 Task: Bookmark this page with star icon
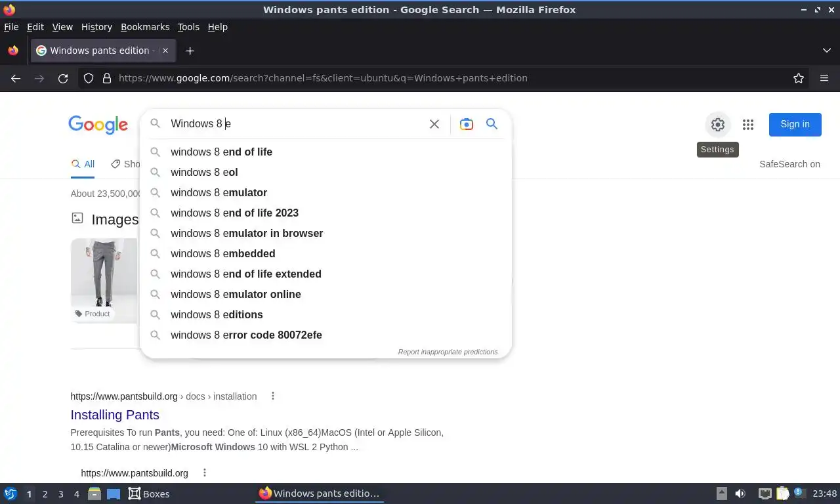[798, 78]
